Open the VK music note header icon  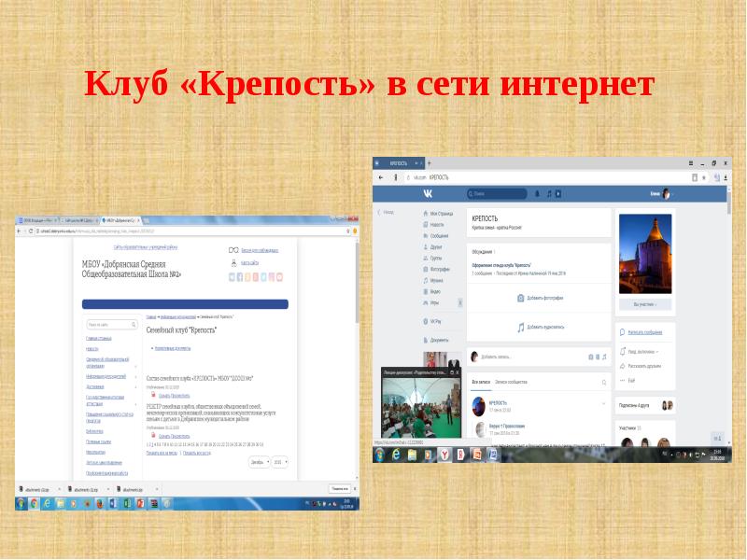(549, 194)
